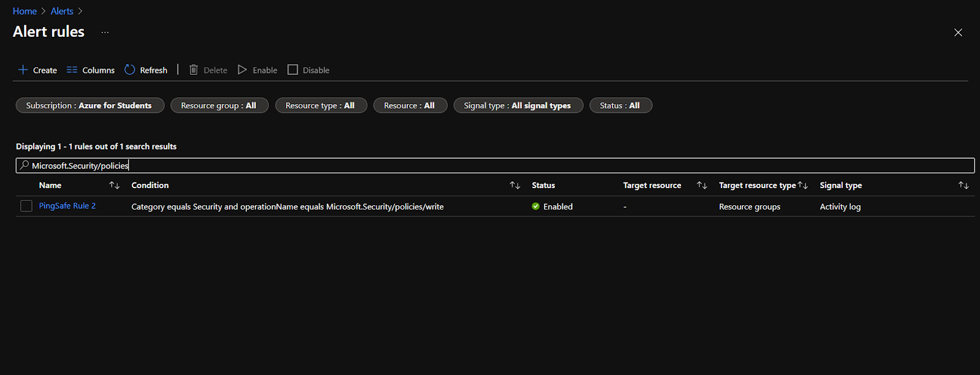Open the Columns chooser
Viewport: 980px width, 375px height.
click(91, 70)
